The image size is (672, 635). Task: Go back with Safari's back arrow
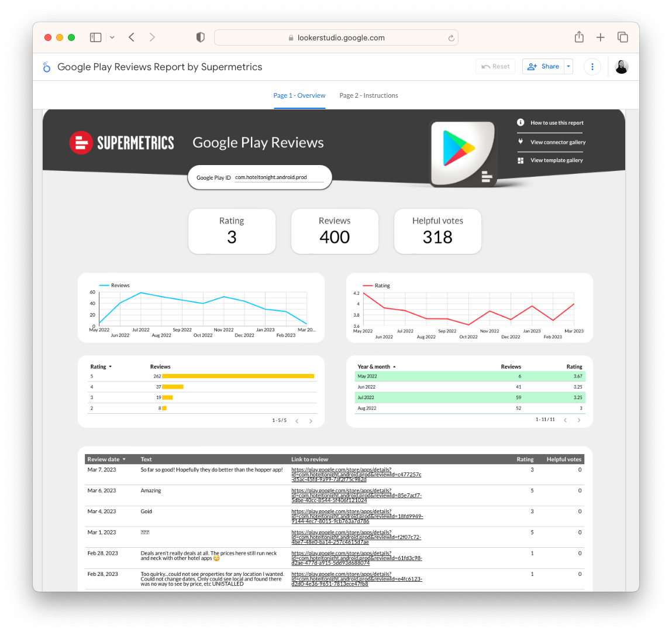(x=132, y=37)
